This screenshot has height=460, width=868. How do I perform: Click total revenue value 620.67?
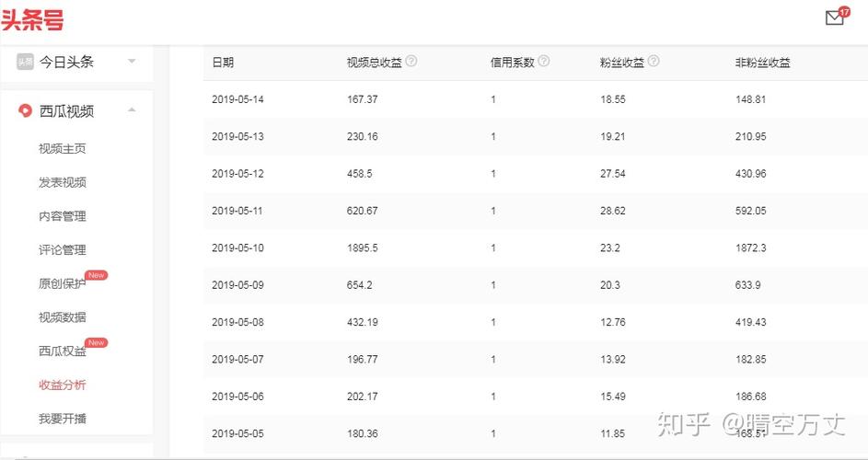click(363, 211)
